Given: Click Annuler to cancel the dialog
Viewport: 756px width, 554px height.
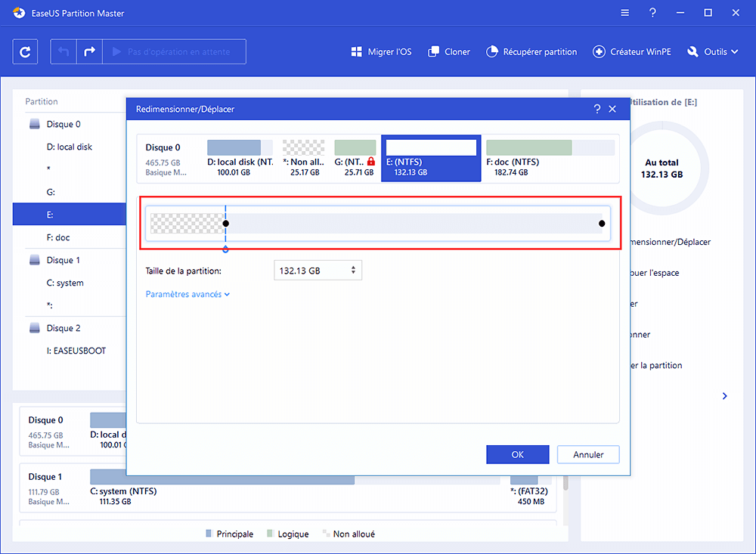Looking at the screenshot, I should 588,455.
